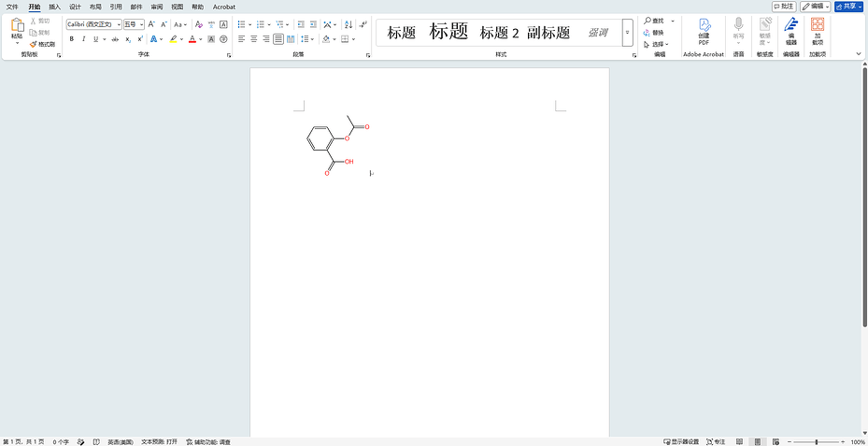This screenshot has width=868, height=446.
Task: Open the Editor (编辑器) pen icon
Action: [x=791, y=32]
